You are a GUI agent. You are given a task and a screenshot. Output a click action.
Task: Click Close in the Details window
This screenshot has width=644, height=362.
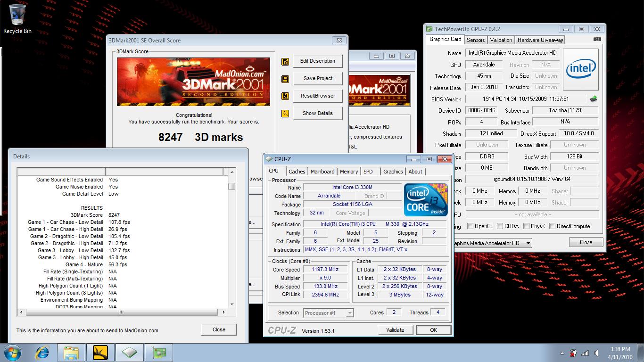[x=219, y=329]
